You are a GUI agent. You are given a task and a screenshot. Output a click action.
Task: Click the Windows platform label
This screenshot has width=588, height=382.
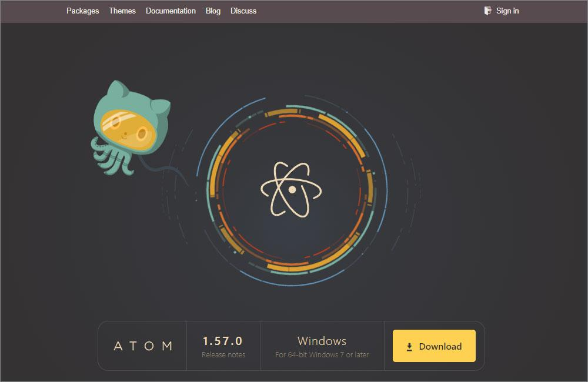(x=322, y=341)
